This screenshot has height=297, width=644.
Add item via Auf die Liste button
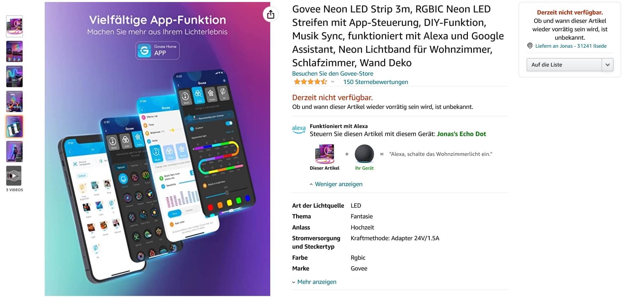[x=564, y=65]
